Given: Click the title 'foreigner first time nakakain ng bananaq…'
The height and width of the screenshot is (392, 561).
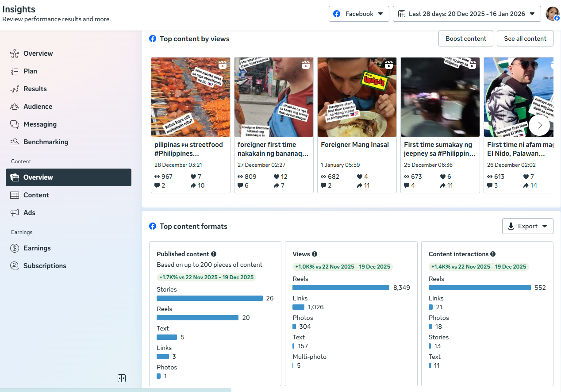Looking at the screenshot, I should tap(273, 149).
